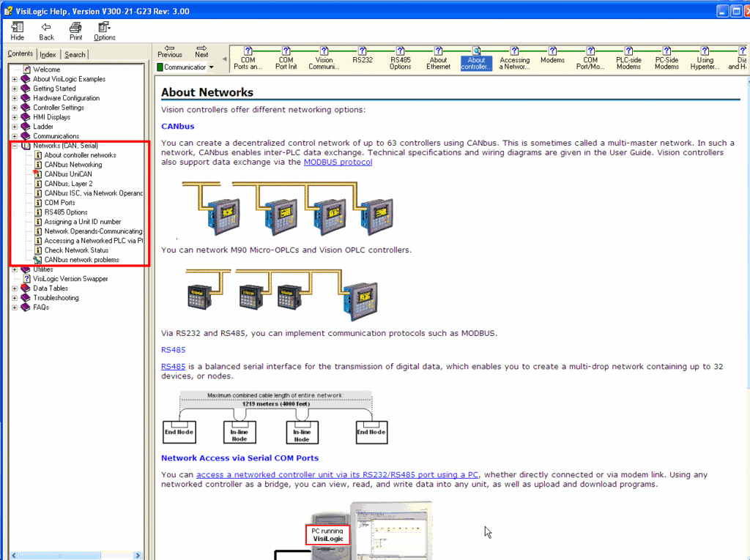Click icon beside CANbus network problems
Viewport: 750px width, 560px height.
37,260
